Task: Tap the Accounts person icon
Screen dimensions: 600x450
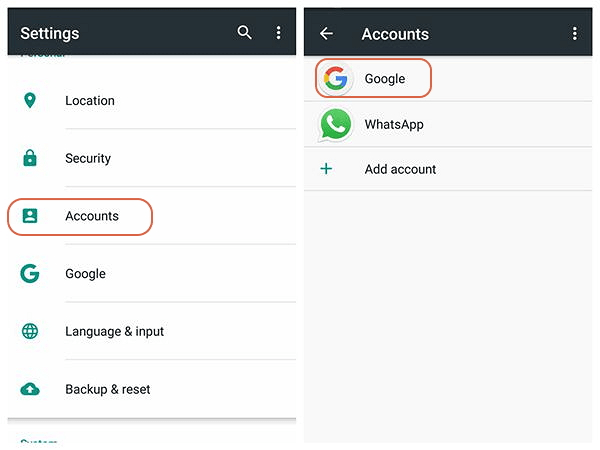Action: [30, 216]
